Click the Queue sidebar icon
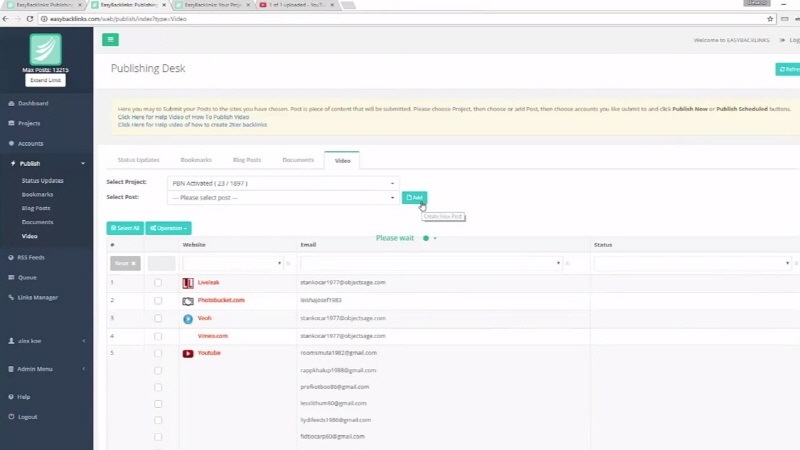 pyautogui.click(x=11, y=278)
